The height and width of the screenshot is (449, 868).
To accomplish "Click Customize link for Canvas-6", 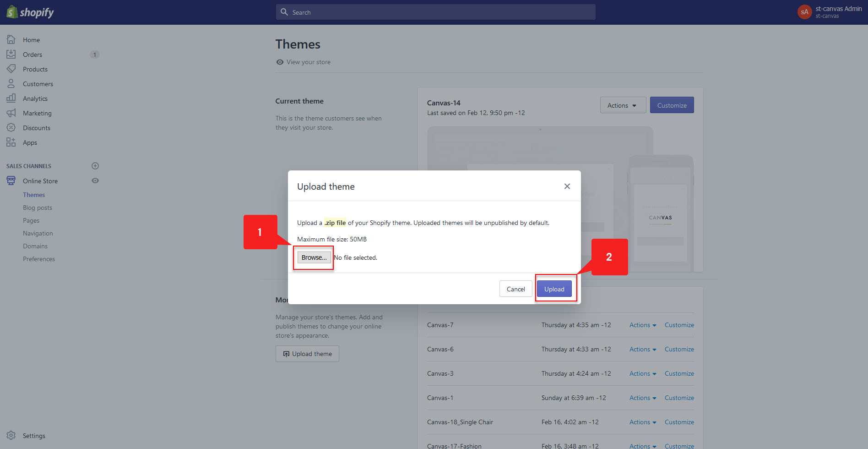I will [x=679, y=349].
